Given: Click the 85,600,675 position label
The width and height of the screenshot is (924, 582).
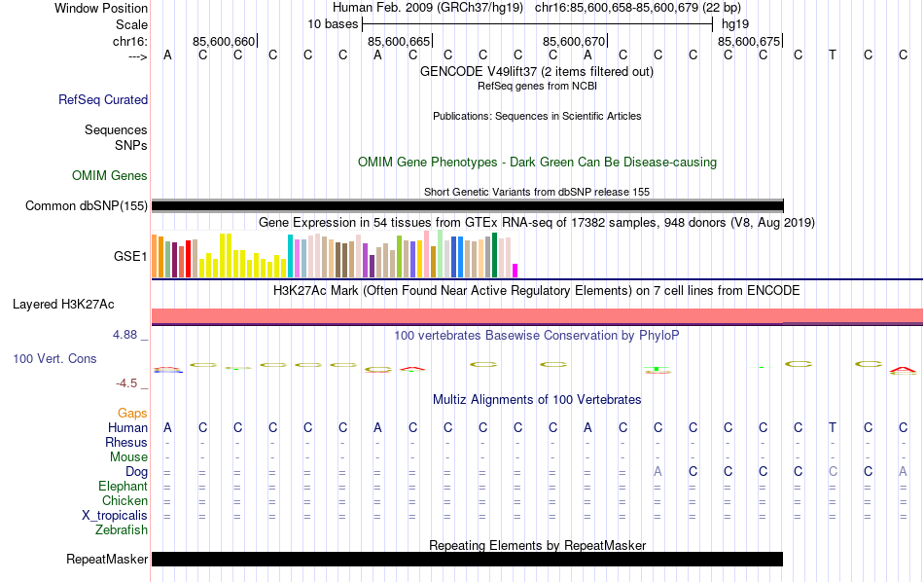Looking at the screenshot, I should [x=748, y=41].
